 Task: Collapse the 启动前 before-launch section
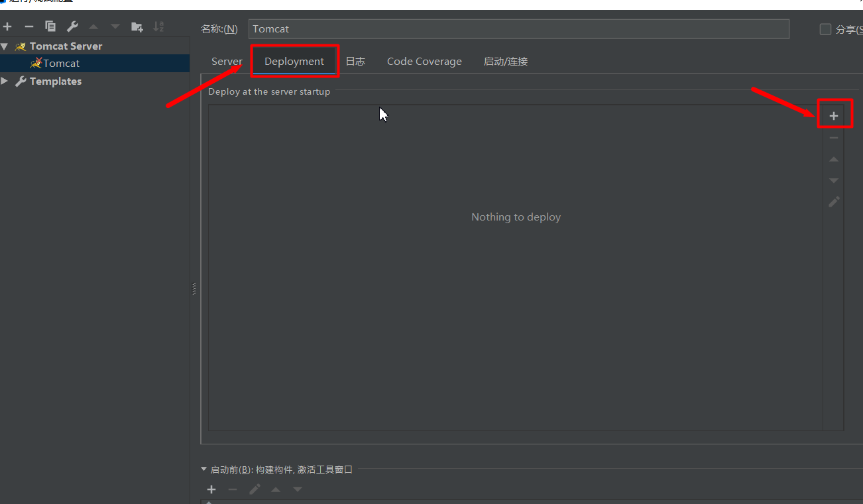203,469
